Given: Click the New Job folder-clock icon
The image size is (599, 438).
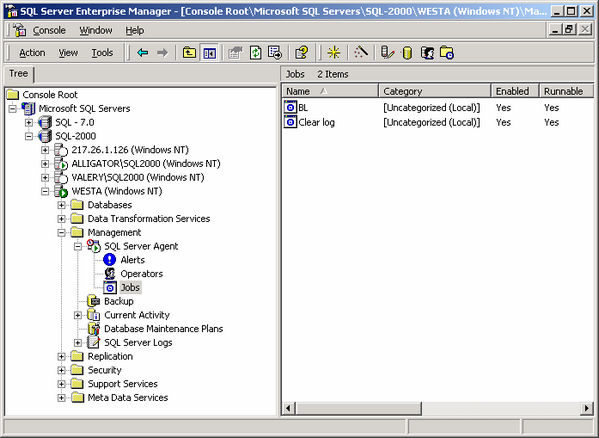Looking at the screenshot, I should click(447, 52).
